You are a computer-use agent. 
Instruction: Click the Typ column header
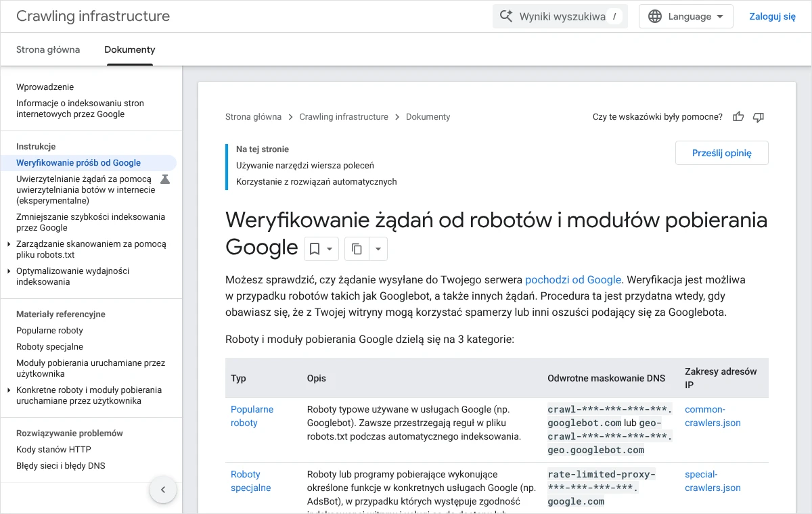(x=238, y=378)
